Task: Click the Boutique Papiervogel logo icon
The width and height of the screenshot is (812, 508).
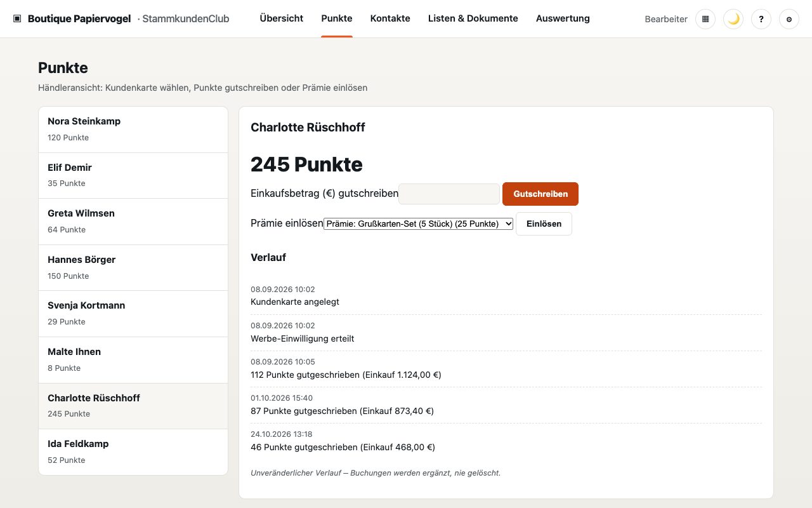Action: tap(17, 19)
